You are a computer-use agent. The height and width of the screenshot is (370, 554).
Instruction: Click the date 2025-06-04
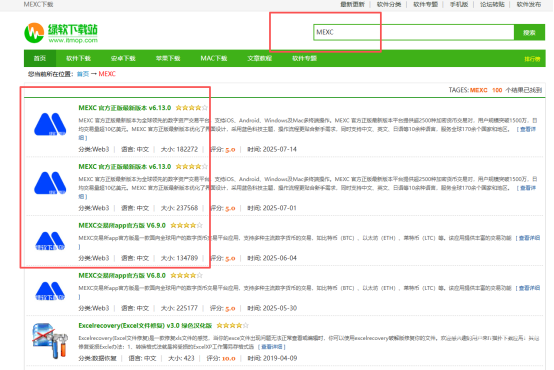point(280,258)
